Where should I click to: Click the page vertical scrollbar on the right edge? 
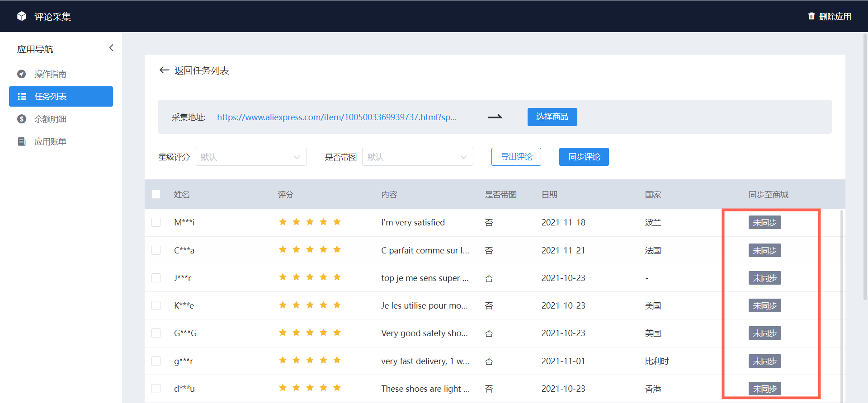coord(865,167)
